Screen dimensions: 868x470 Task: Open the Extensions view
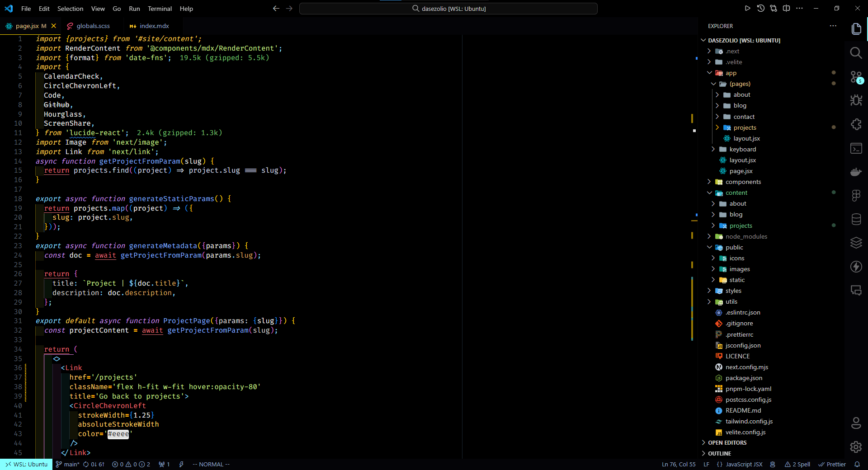pyautogui.click(x=856, y=124)
